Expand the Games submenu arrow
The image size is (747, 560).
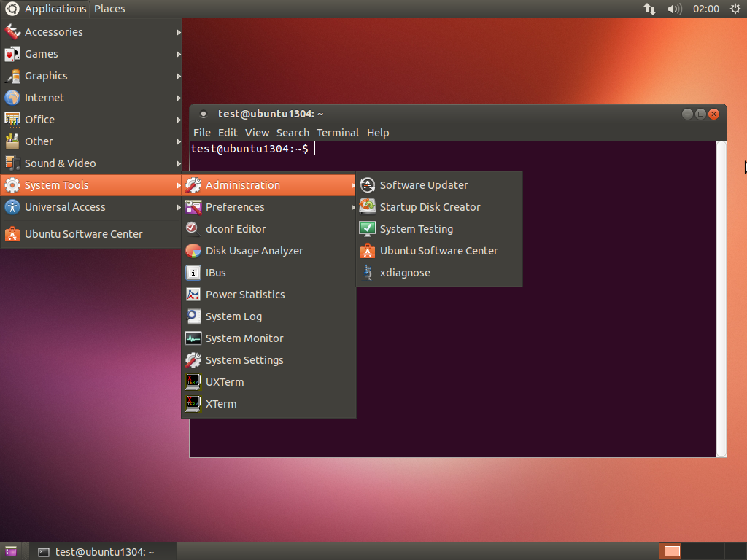click(179, 54)
